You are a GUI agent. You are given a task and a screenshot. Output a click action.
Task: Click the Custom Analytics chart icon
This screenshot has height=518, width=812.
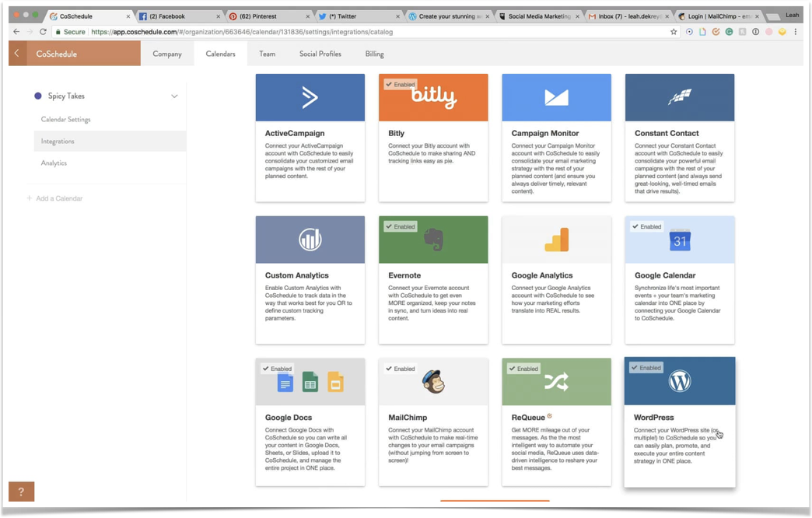pos(310,240)
